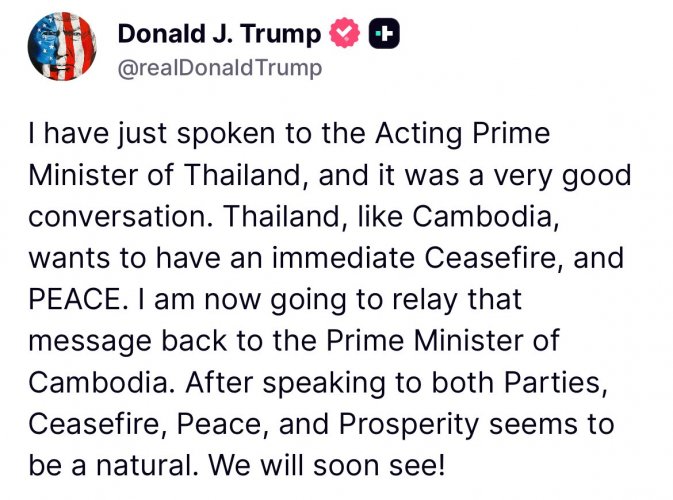Click the dark plus badge icon

tap(383, 34)
